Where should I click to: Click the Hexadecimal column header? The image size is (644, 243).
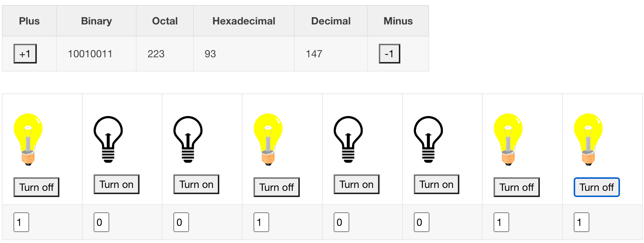click(244, 21)
